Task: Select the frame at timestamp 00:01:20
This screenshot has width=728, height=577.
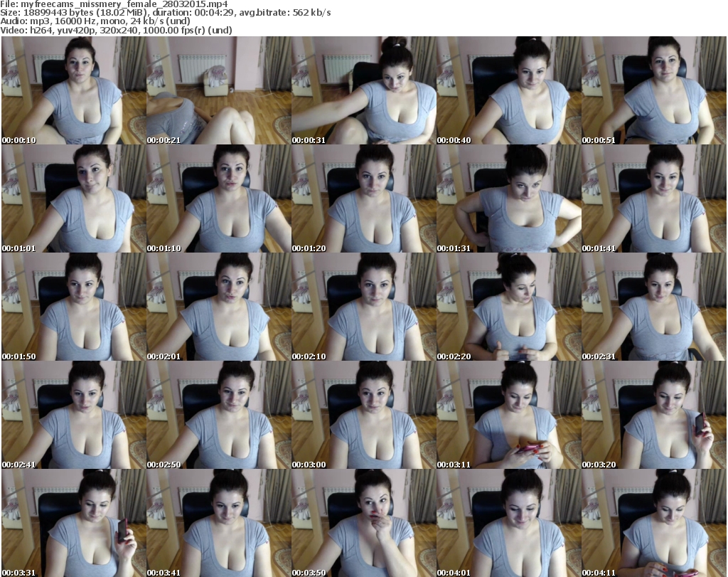Action: pyautogui.click(x=363, y=198)
